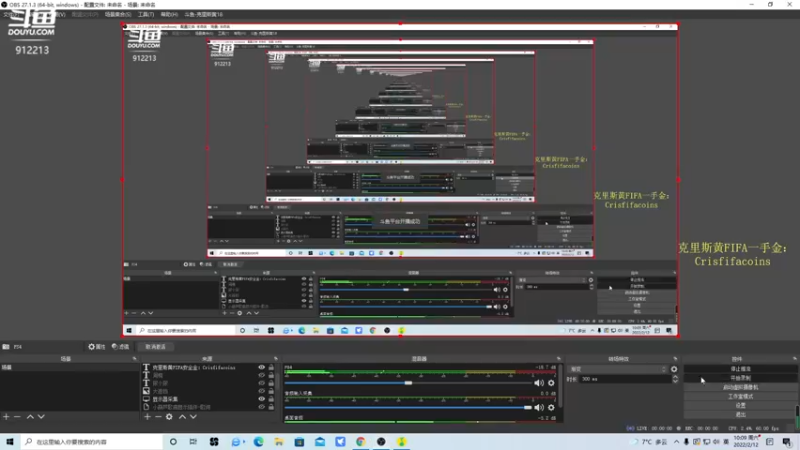The width and height of the screenshot is (800, 450).
Task: Hide the Crisfifacoins text source
Action: point(261,367)
